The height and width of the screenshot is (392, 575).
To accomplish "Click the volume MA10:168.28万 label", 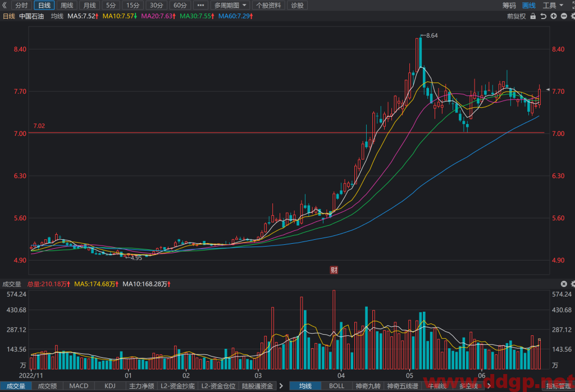I will click(x=147, y=284).
